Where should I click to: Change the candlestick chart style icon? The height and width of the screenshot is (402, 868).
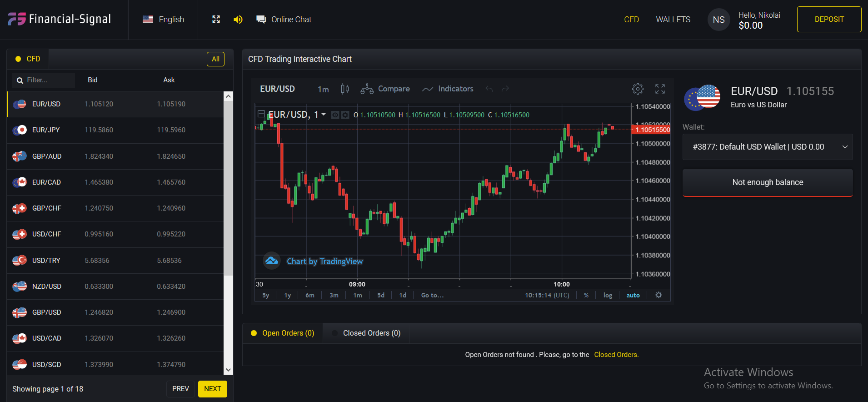(345, 89)
